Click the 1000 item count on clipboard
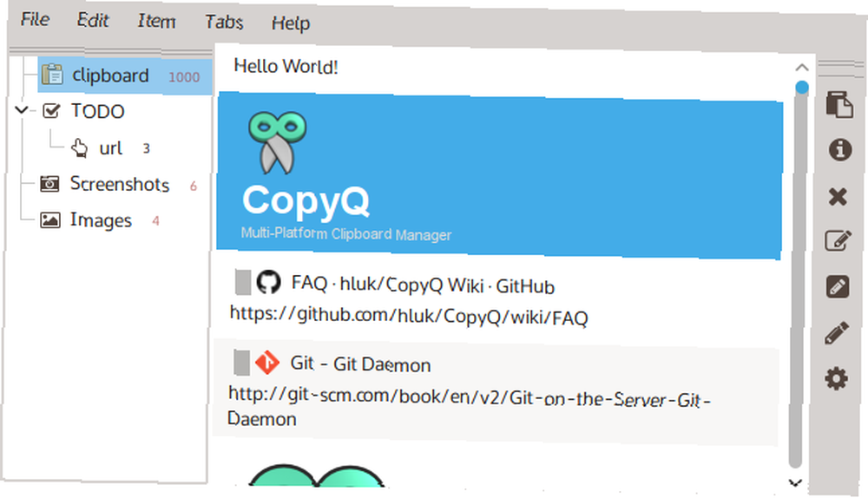The height and width of the screenshot is (498, 868). coord(184,77)
